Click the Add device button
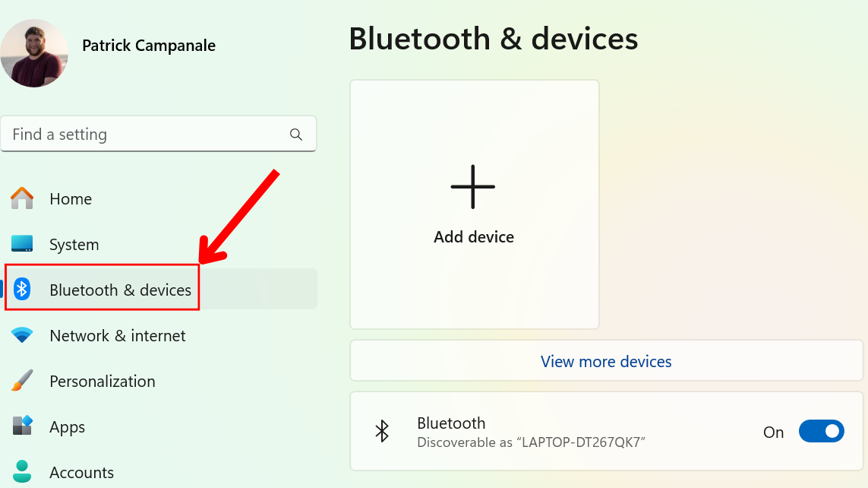This screenshot has width=868, height=488. point(473,205)
